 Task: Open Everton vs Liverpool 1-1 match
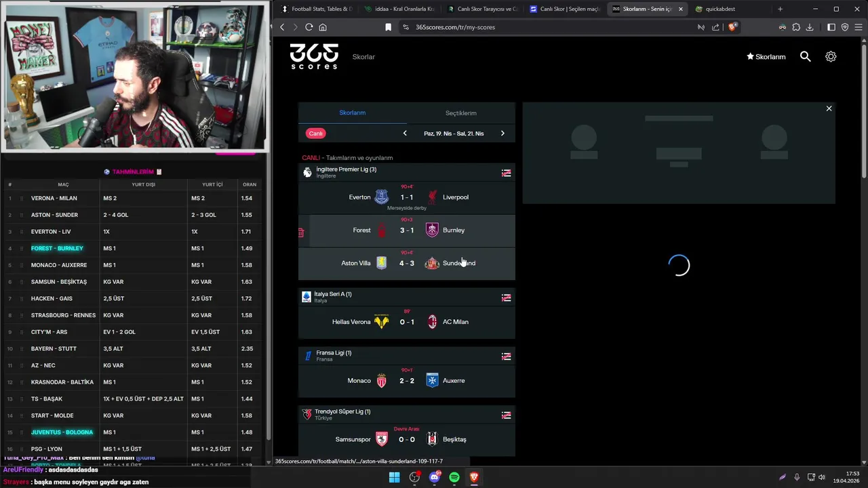pos(407,197)
